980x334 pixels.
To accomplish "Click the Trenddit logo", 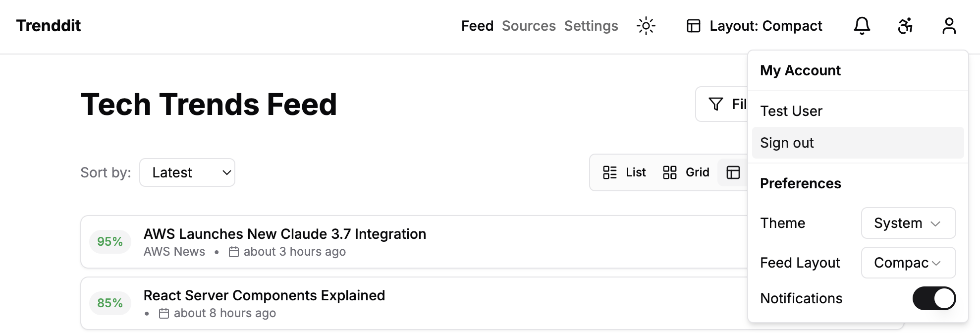I will click(49, 26).
